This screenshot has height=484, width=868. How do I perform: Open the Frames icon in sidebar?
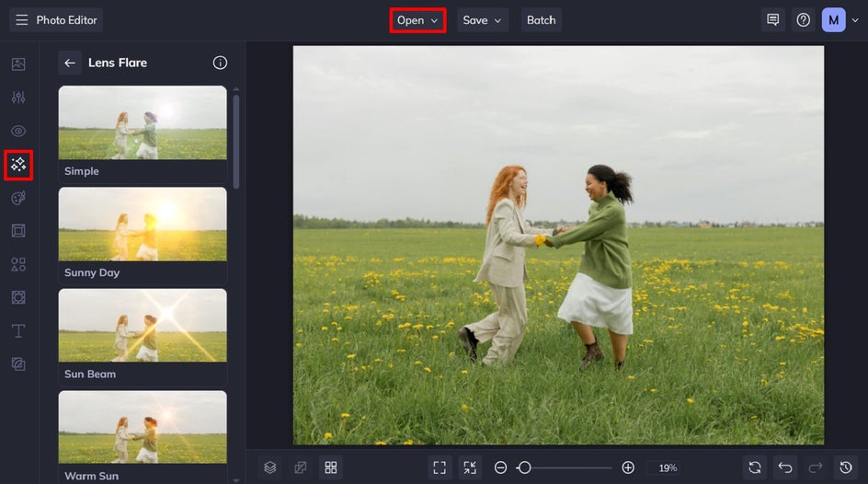point(18,231)
